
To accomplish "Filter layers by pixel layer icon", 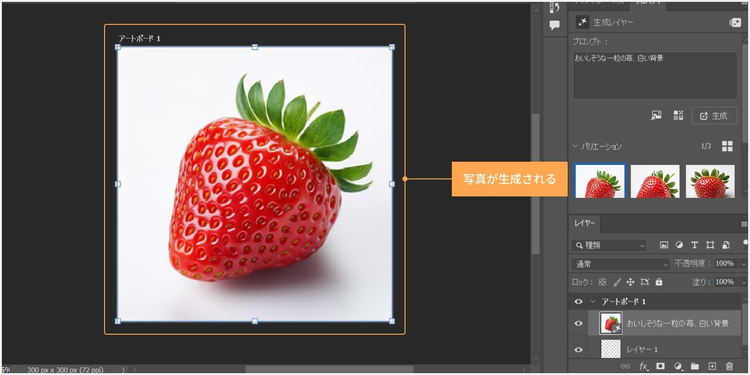I will click(x=664, y=245).
